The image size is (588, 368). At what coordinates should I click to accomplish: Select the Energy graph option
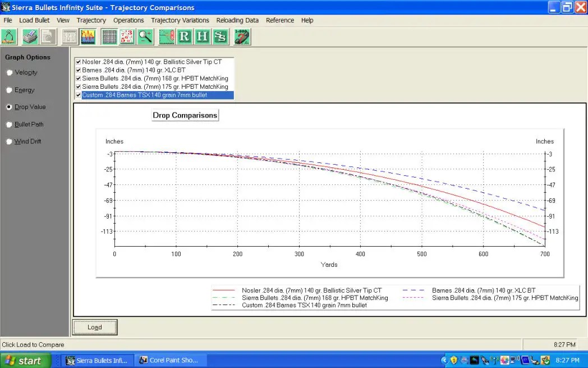20,90
